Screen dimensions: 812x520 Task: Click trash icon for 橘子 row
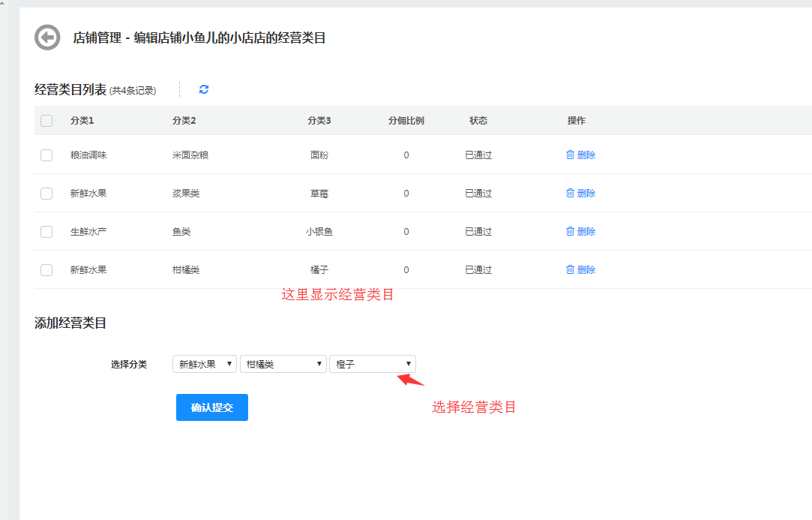pyautogui.click(x=570, y=269)
